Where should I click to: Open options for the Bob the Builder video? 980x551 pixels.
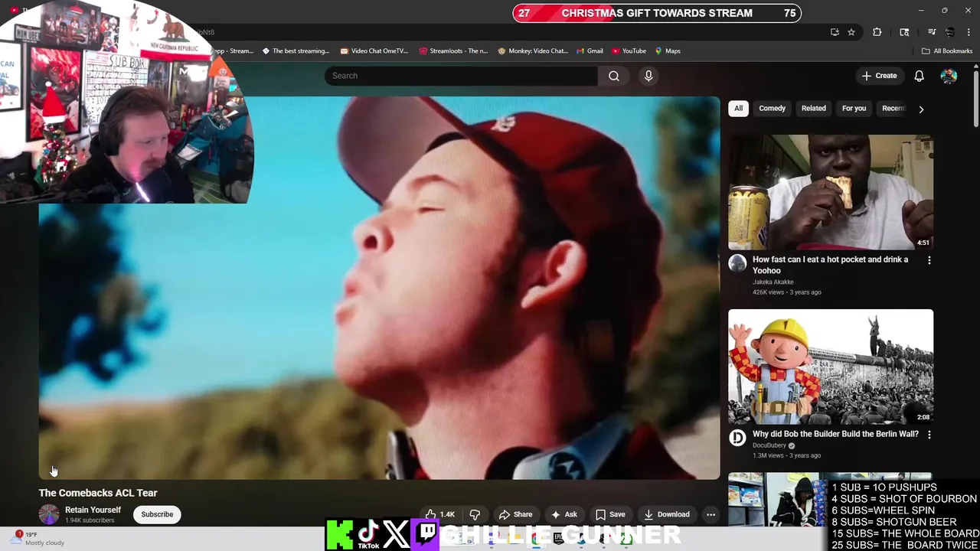coord(929,435)
